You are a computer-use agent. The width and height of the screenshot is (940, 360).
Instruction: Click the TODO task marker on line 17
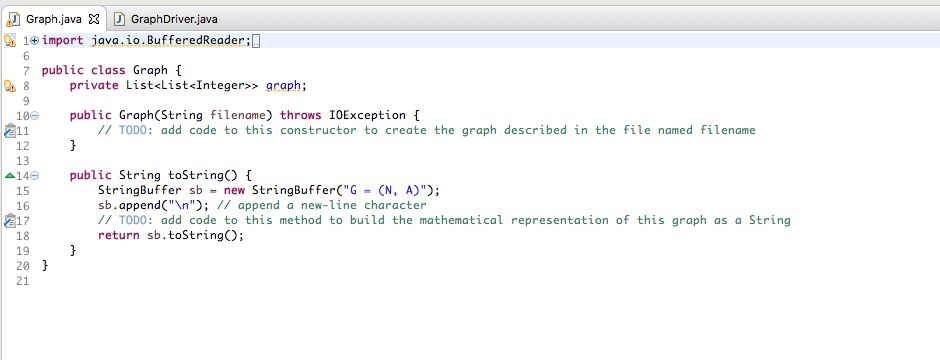point(9,220)
